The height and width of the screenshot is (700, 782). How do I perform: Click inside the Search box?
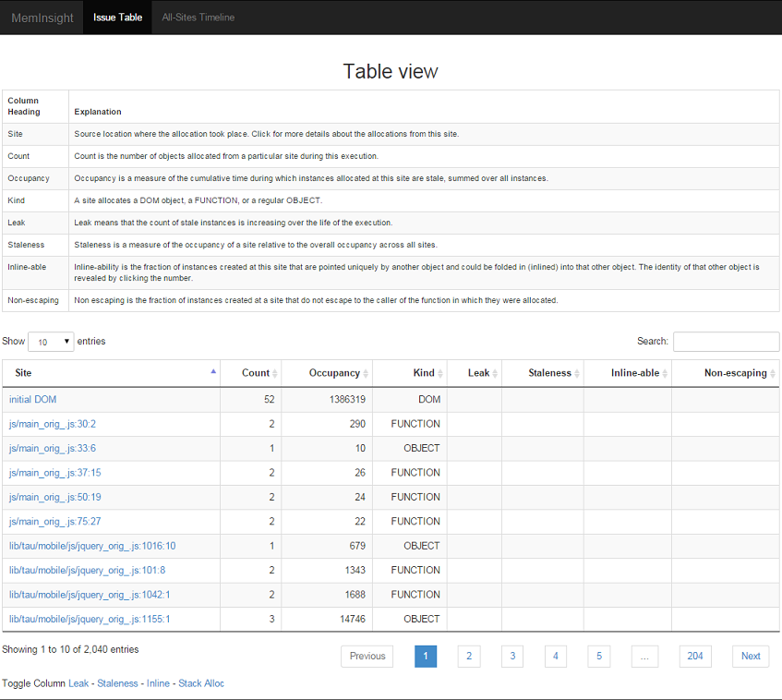point(727,341)
